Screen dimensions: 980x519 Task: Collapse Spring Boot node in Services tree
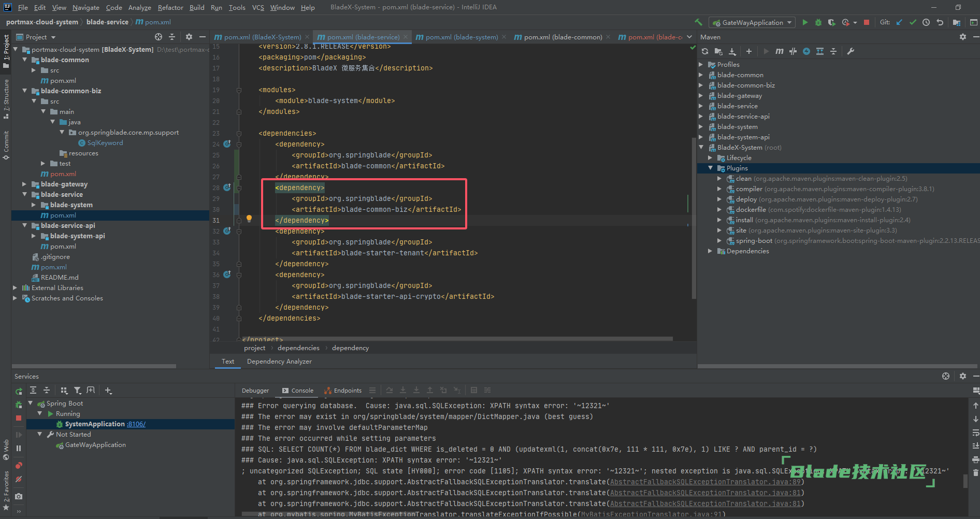click(31, 403)
